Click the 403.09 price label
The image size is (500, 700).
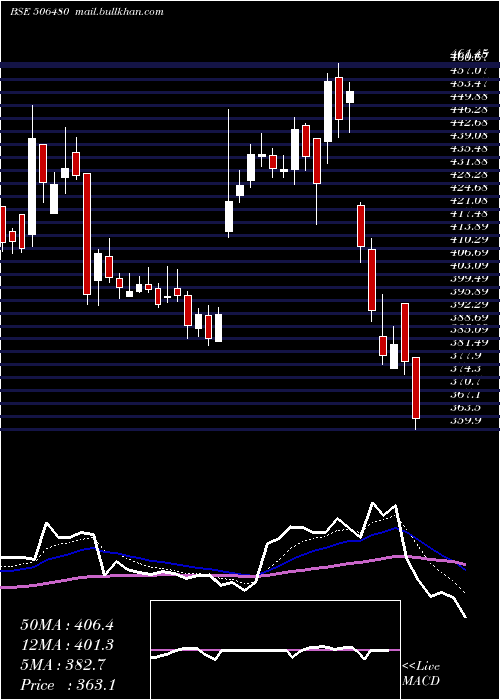tap(468, 265)
